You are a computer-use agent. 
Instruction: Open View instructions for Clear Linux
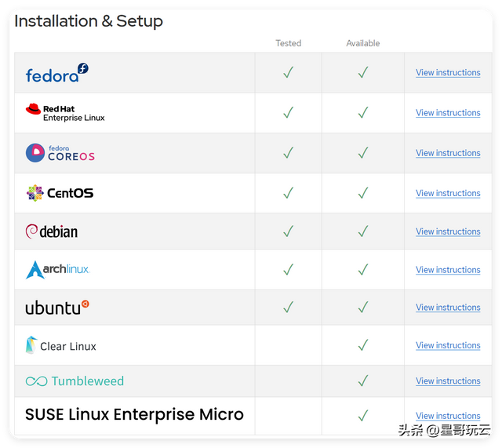(x=448, y=345)
